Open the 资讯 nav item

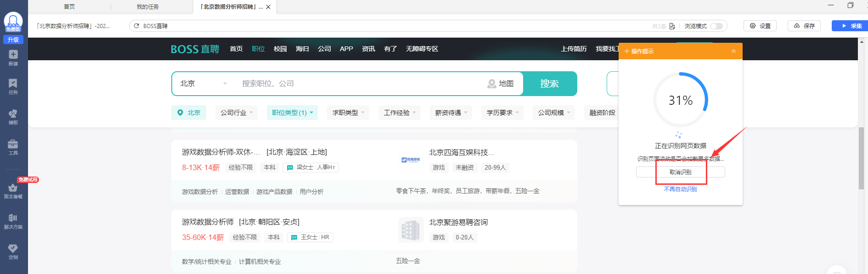[368, 49]
